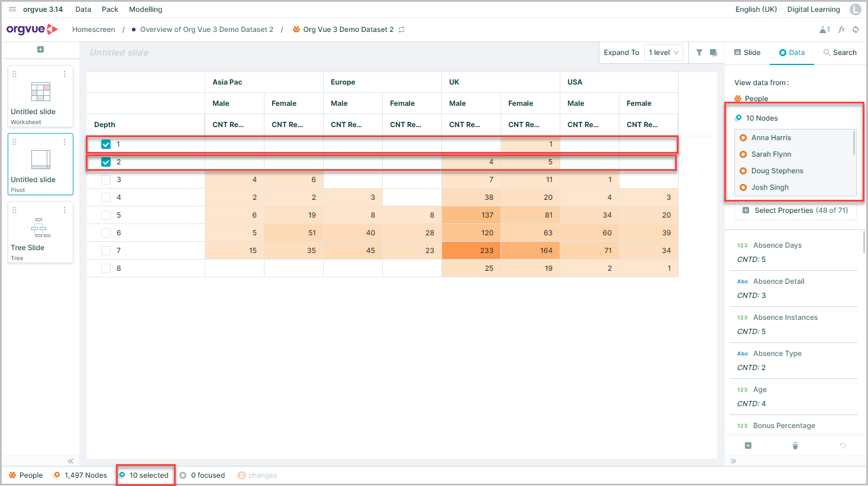Collapse slide sidebar with double chevron
The image size is (868, 486).
coord(70,461)
